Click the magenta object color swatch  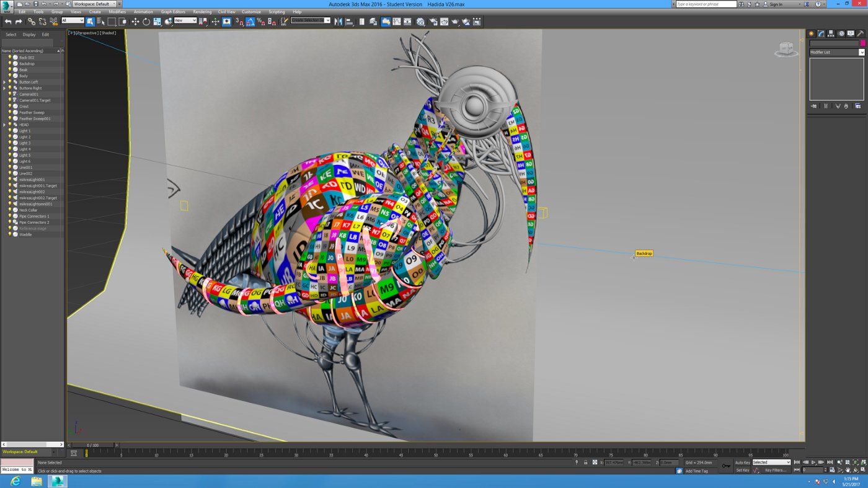pos(862,43)
